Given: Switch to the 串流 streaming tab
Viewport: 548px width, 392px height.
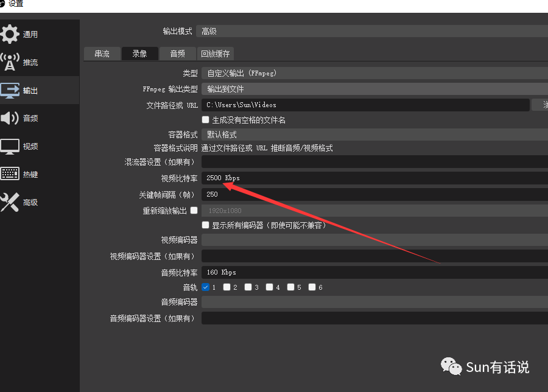Looking at the screenshot, I should [102, 54].
